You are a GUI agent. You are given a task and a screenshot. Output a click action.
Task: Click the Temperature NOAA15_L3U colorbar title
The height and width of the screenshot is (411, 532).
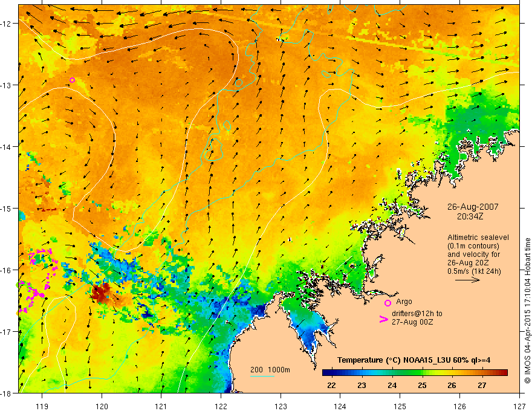[x=414, y=360]
